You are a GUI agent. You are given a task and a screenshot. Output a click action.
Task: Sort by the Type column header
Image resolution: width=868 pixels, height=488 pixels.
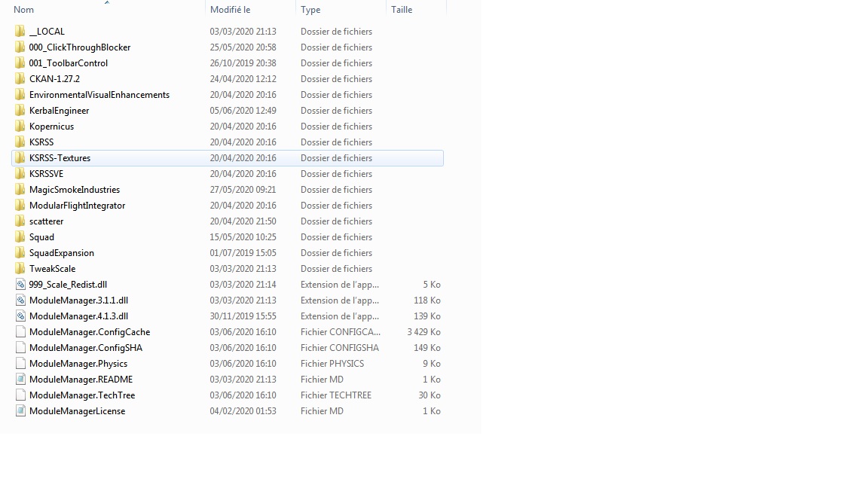point(310,10)
